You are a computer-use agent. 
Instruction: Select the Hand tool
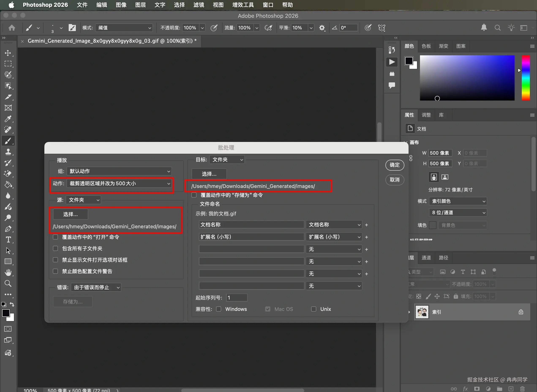pos(8,272)
